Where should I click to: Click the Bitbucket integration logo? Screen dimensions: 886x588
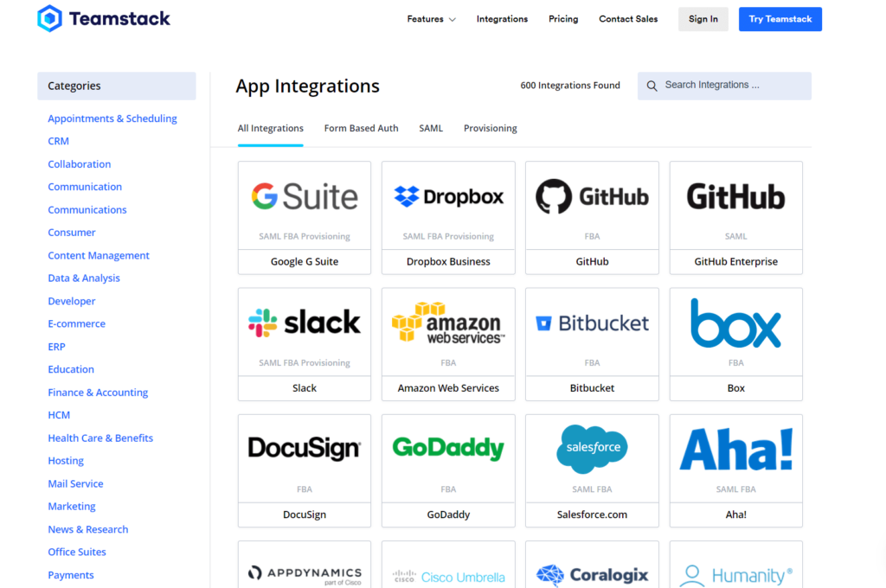[592, 322]
